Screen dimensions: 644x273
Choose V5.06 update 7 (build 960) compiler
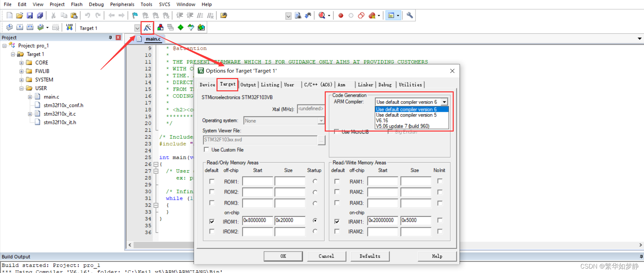[x=403, y=126]
